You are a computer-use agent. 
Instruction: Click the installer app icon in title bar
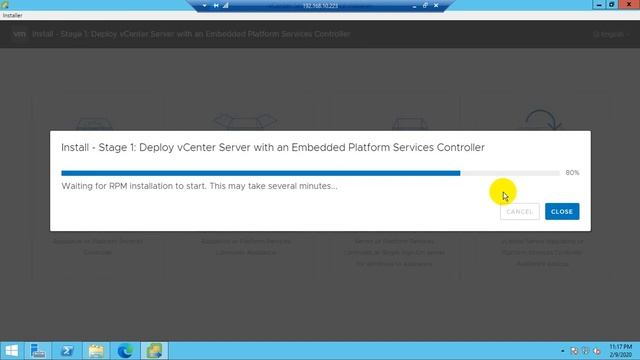click(4, 5)
